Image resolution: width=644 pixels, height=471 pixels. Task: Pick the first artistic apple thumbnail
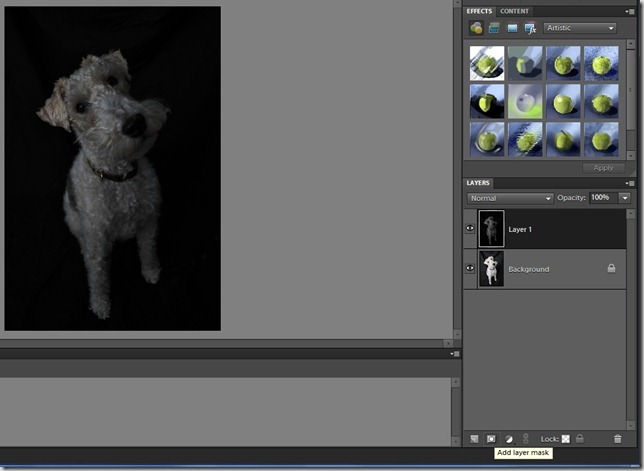click(487, 63)
